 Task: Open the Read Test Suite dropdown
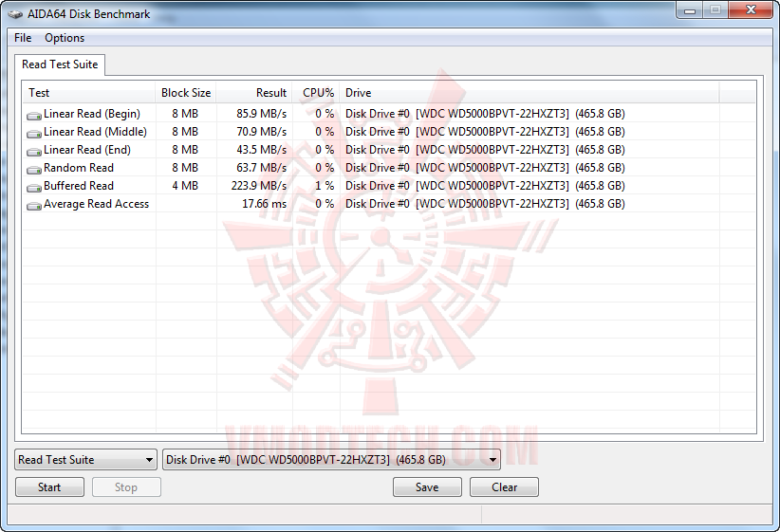coord(85,459)
